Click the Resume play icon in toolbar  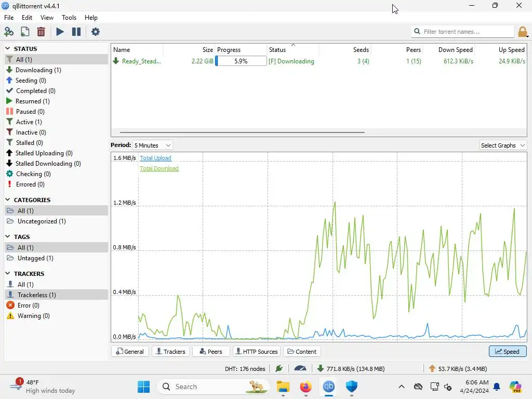tap(60, 32)
